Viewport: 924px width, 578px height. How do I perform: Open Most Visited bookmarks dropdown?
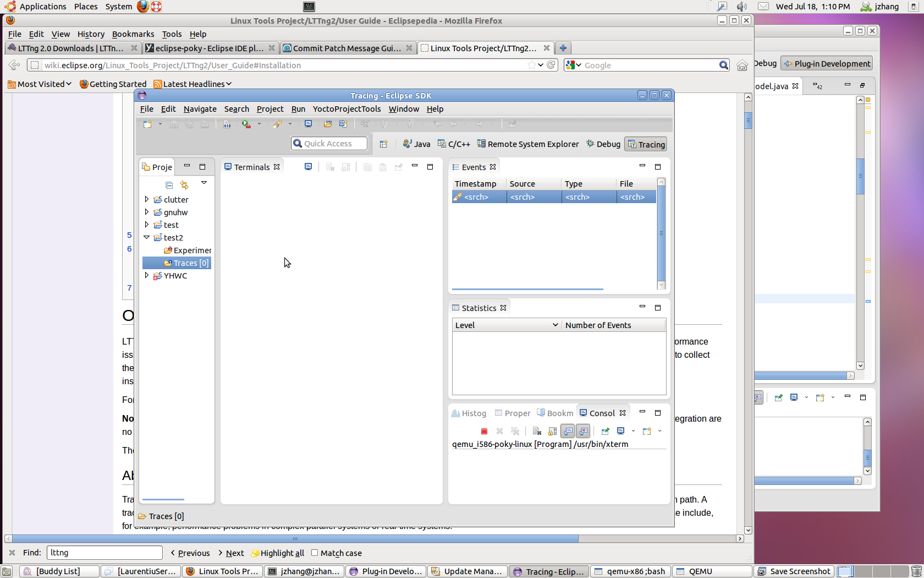click(x=40, y=84)
